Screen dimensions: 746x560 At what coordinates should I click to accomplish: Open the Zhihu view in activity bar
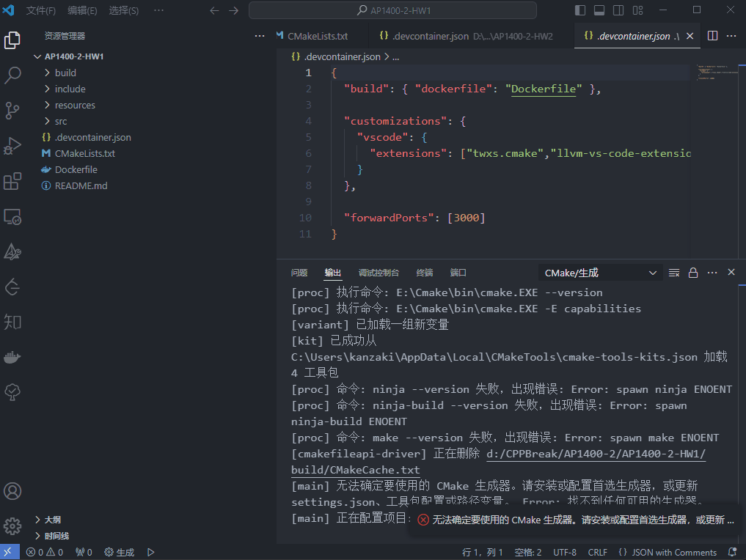(x=12, y=322)
